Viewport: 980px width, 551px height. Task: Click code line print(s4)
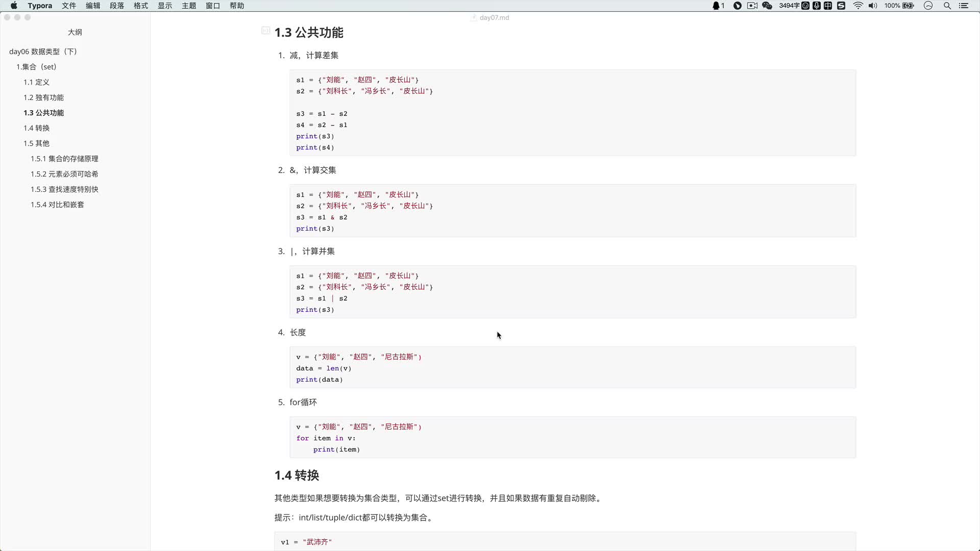pos(315,147)
